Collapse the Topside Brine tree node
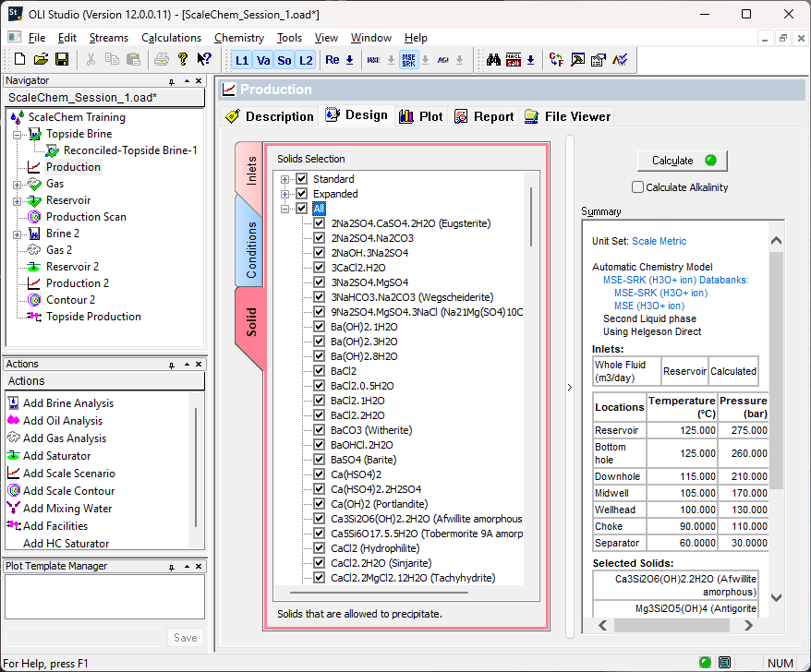Image resolution: width=811 pixels, height=672 pixels. [17, 135]
